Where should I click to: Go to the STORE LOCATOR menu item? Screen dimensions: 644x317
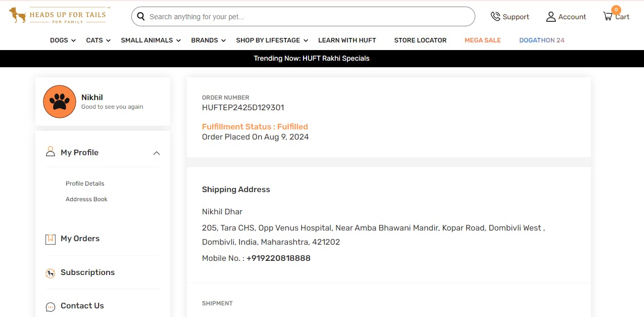tap(420, 40)
